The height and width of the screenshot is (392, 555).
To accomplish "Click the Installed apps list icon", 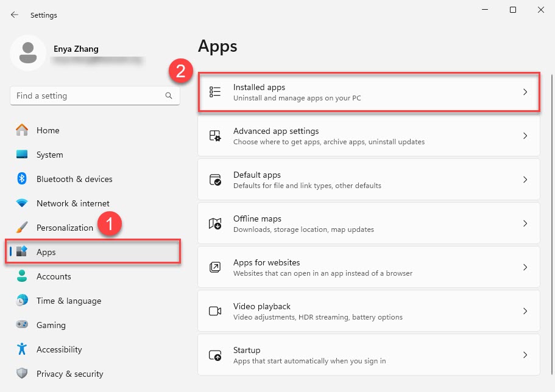I will coord(215,92).
